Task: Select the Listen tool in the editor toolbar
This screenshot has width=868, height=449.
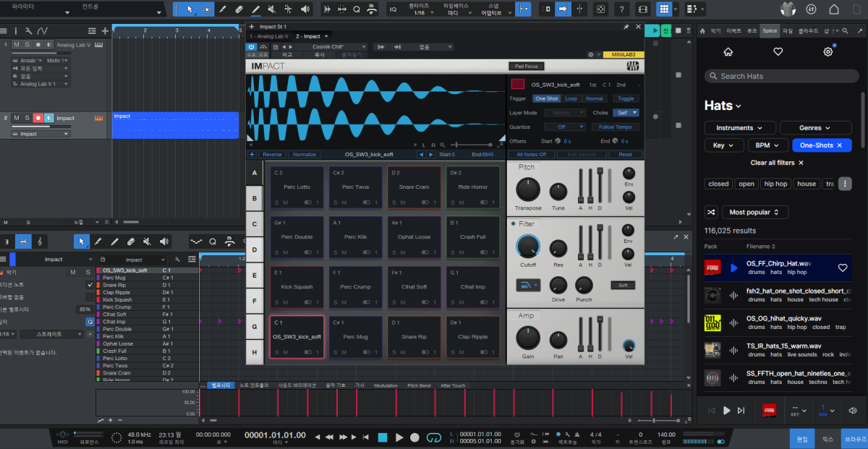Action: tap(163, 241)
